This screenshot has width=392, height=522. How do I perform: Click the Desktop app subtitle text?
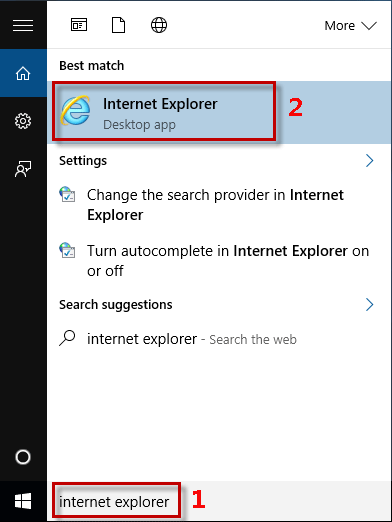tap(139, 125)
